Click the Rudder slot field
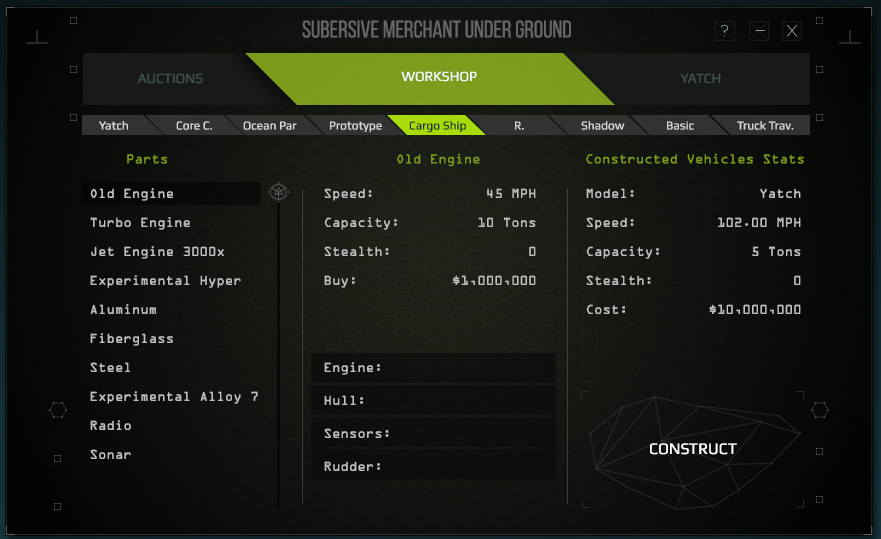The image size is (881, 539). click(x=433, y=466)
